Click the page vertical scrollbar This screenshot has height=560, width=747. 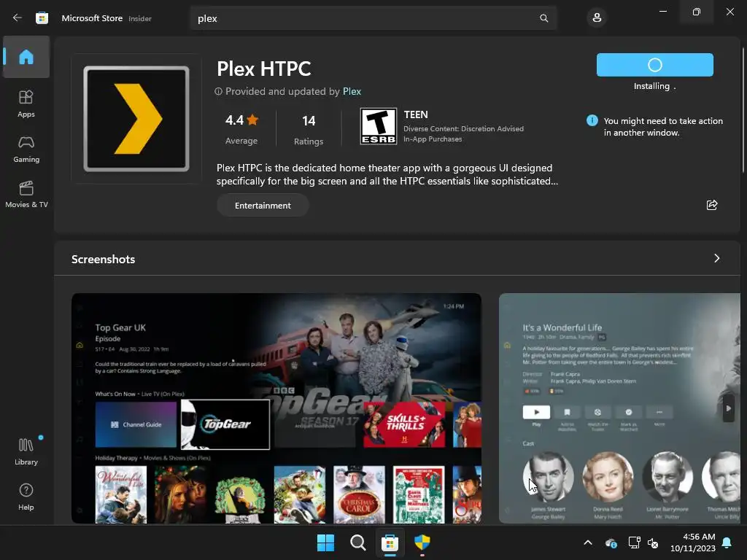(743, 111)
